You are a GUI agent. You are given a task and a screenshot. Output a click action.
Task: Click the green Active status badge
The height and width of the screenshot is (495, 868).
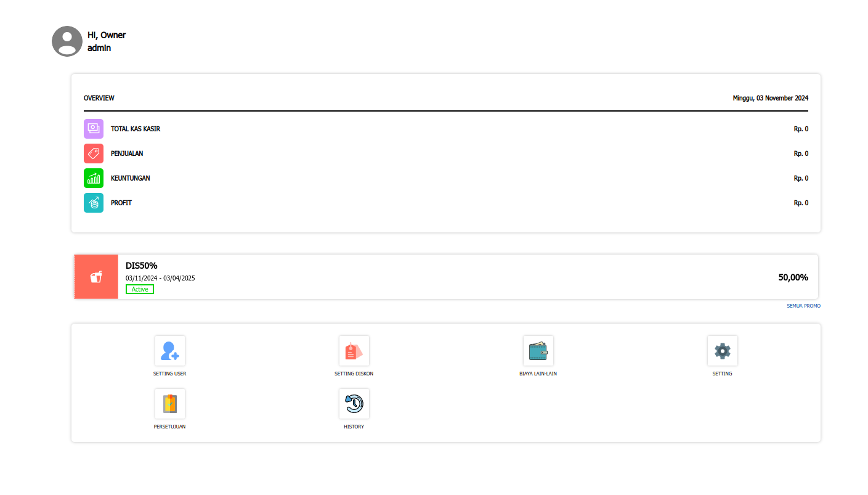click(x=140, y=289)
